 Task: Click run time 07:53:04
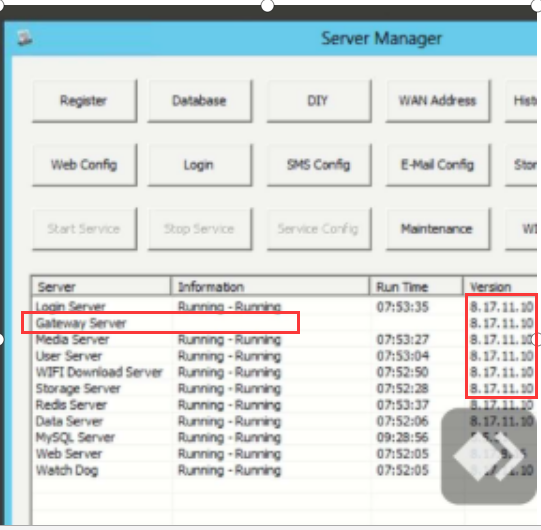(x=402, y=356)
